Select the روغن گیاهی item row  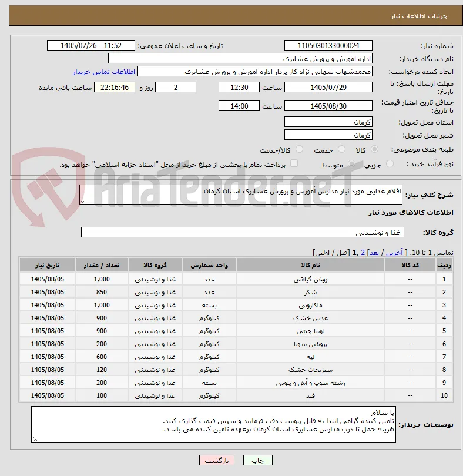[236, 279]
